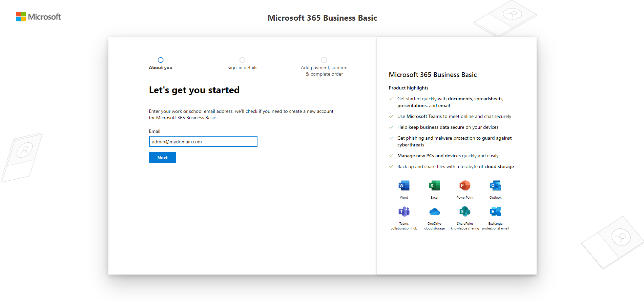644x302 pixels.
Task: Click the Sign-in details step circle
Action: [242, 60]
